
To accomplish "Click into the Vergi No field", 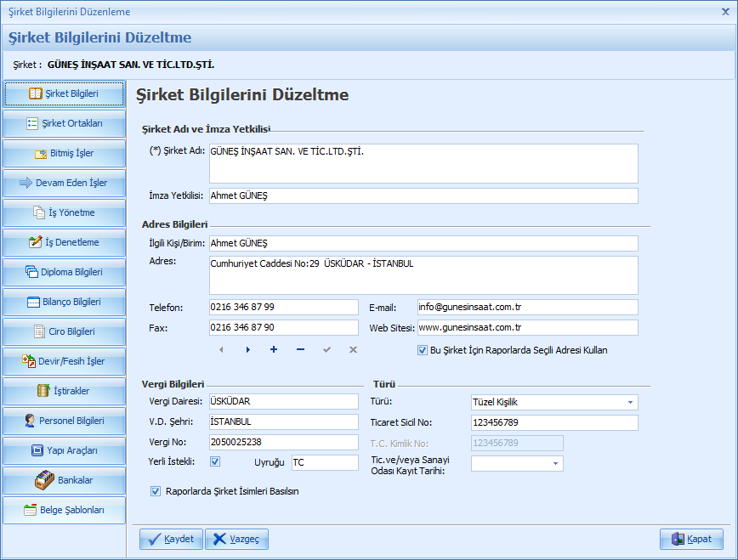I will [283, 442].
